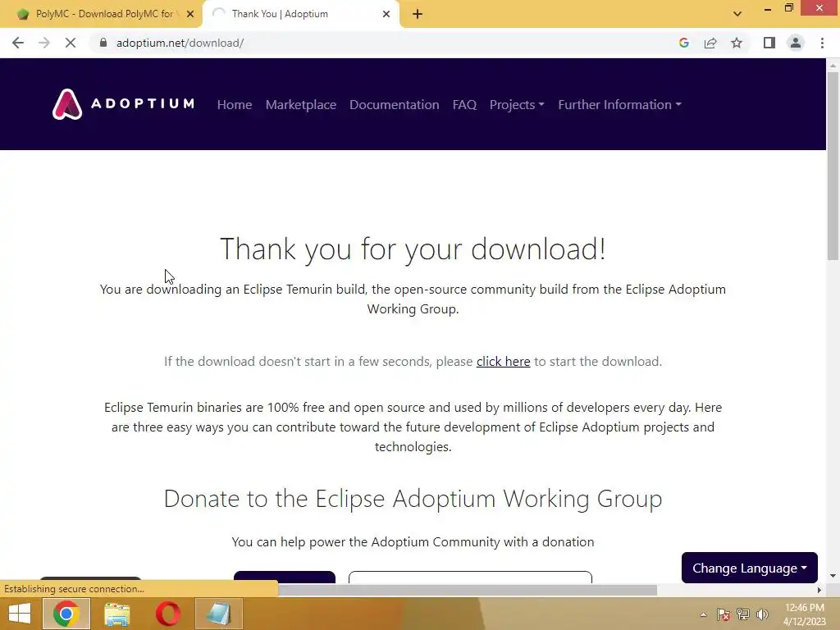Open File Explorer from the taskbar

point(116,614)
